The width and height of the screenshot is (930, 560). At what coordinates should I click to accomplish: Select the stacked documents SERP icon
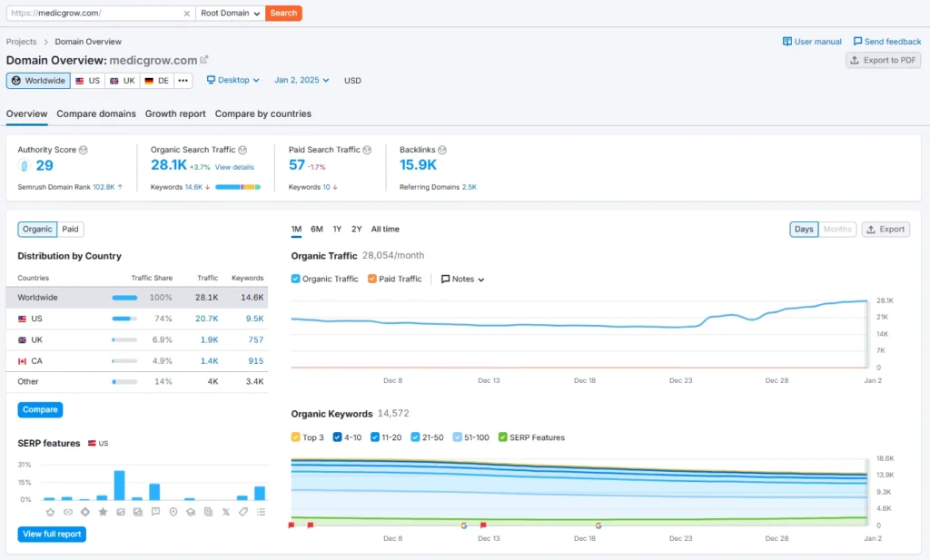click(208, 512)
